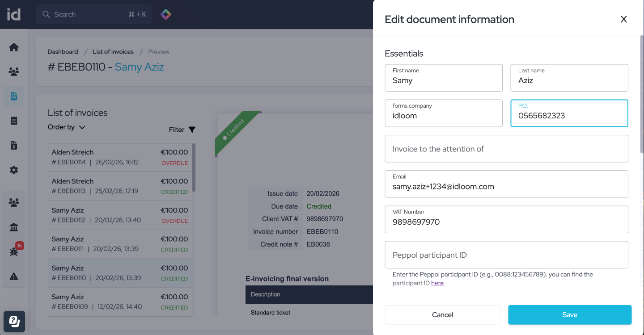This screenshot has width=644, height=335.
Task: Click the Invoice to the attention of field
Action: (x=506, y=148)
